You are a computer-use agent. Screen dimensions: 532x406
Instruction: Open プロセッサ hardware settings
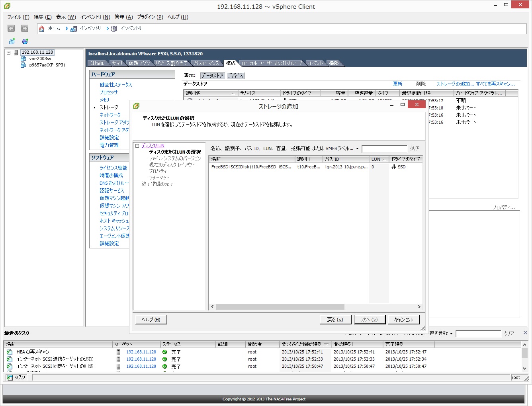point(109,92)
